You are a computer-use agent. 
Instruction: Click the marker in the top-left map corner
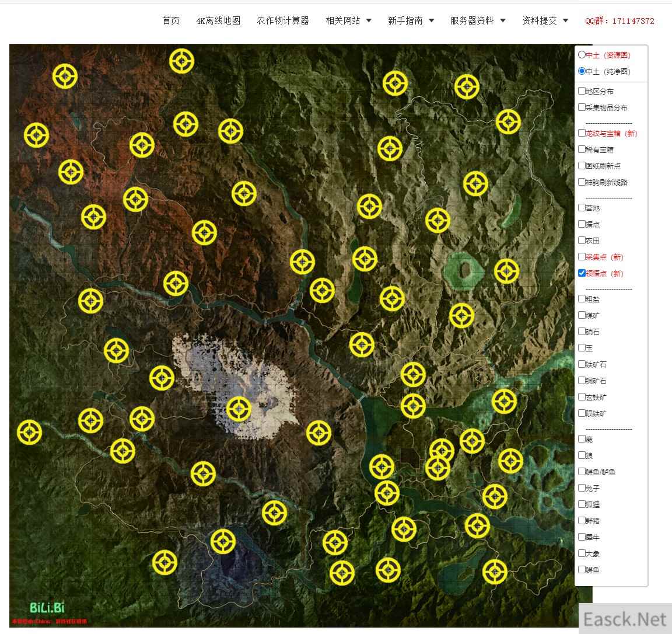click(x=65, y=76)
